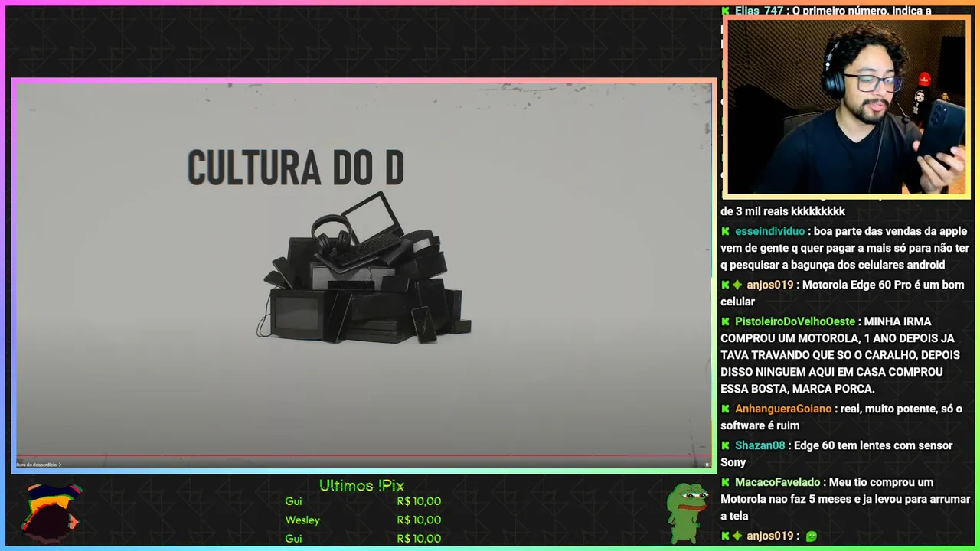Click the R$ 10,00 amount in Wesley's row
Viewport: 980px width, 551px height.
(x=419, y=520)
